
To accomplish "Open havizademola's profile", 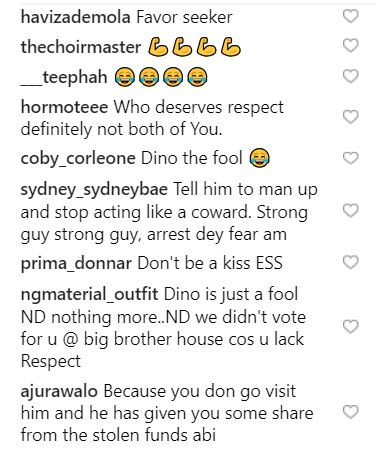I will [x=75, y=17].
